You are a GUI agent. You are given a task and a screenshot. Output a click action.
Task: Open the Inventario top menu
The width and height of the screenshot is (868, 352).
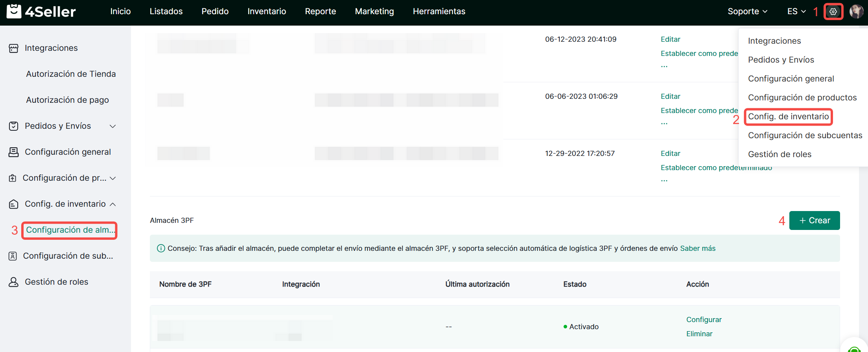[267, 11]
